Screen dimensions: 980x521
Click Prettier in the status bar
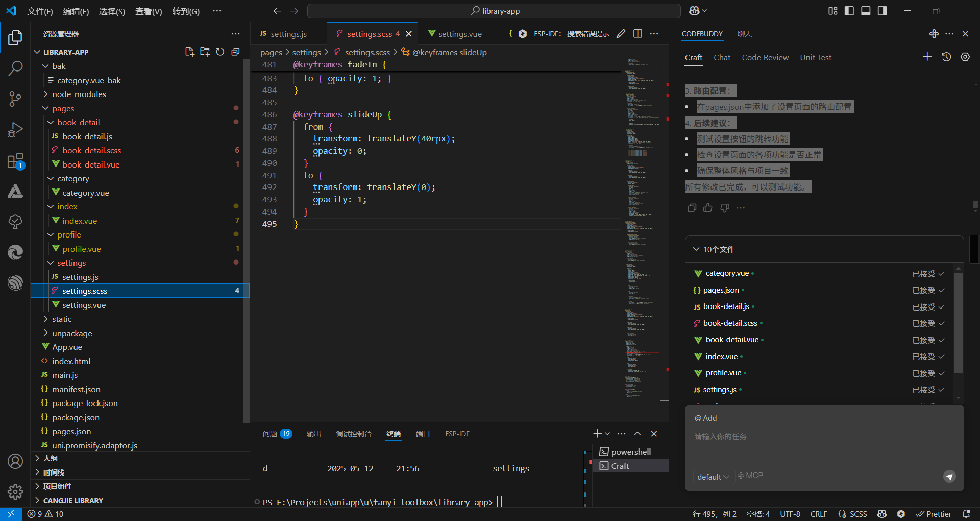[934, 514]
